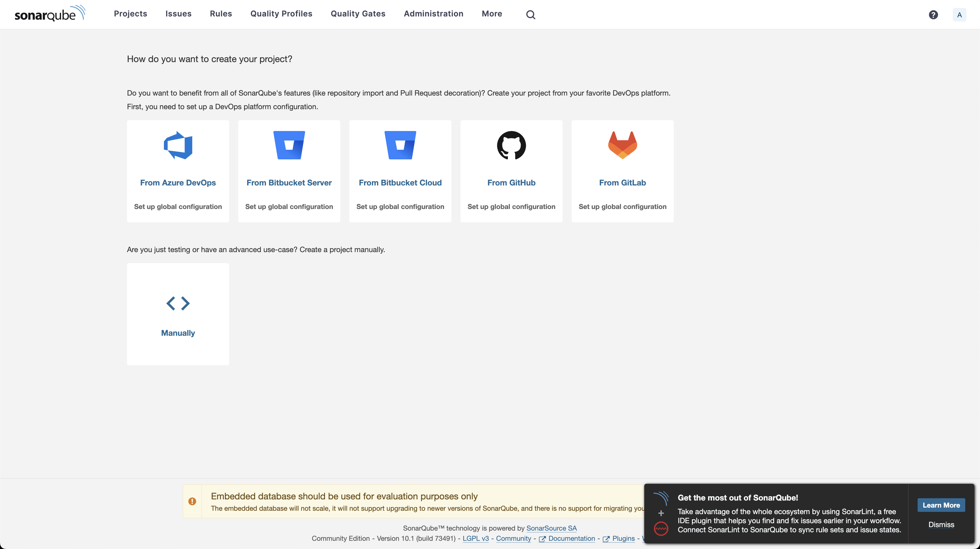Choose From GitHub project import
The width and height of the screenshot is (980, 549).
click(511, 171)
